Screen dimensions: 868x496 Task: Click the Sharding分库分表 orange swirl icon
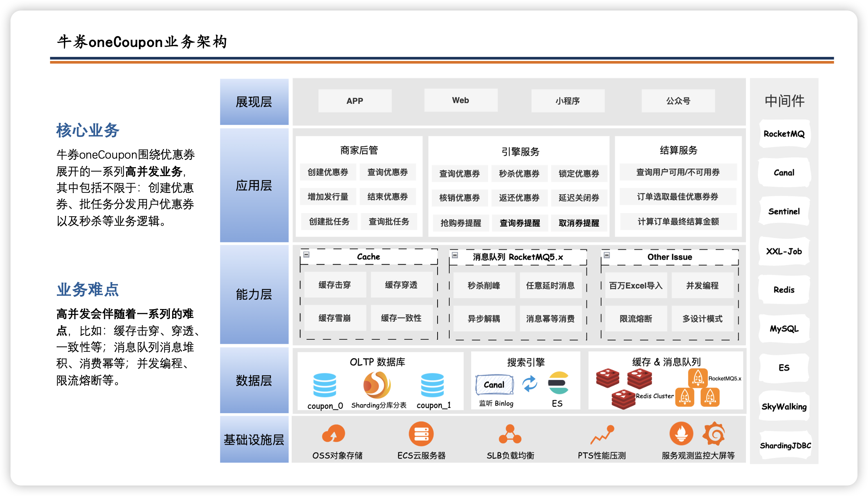(377, 385)
